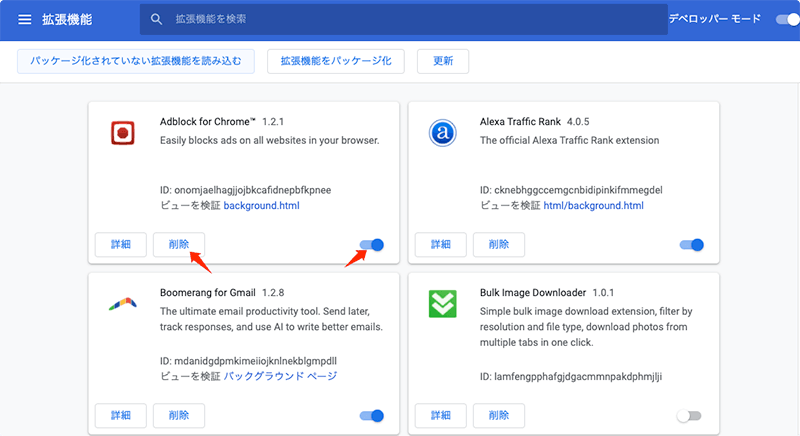Screen dimensions: 800x436
Task: Click the search magnifier icon
Action: point(156,19)
